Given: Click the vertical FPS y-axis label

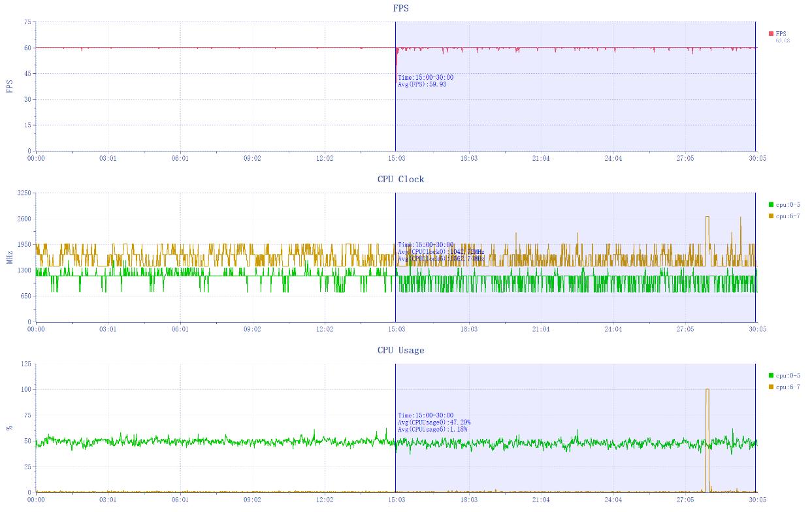Looking at the screenshot, I should [9, 86].
